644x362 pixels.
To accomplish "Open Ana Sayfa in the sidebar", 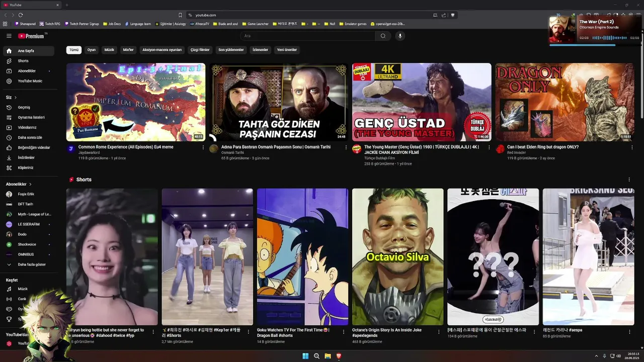I will (28, 51).
